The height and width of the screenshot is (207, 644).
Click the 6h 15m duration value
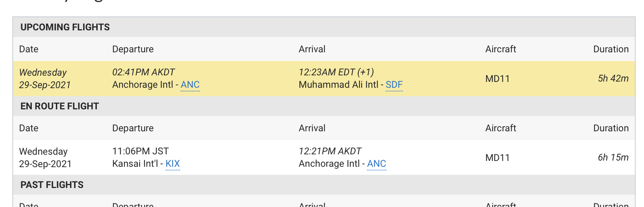[613, 158]
